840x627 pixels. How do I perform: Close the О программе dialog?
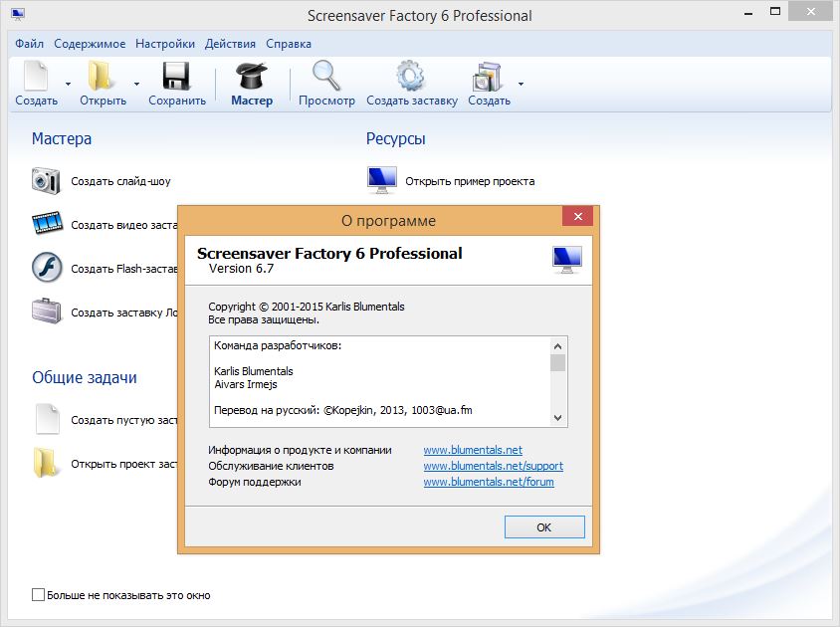click(x=577, y=218)
